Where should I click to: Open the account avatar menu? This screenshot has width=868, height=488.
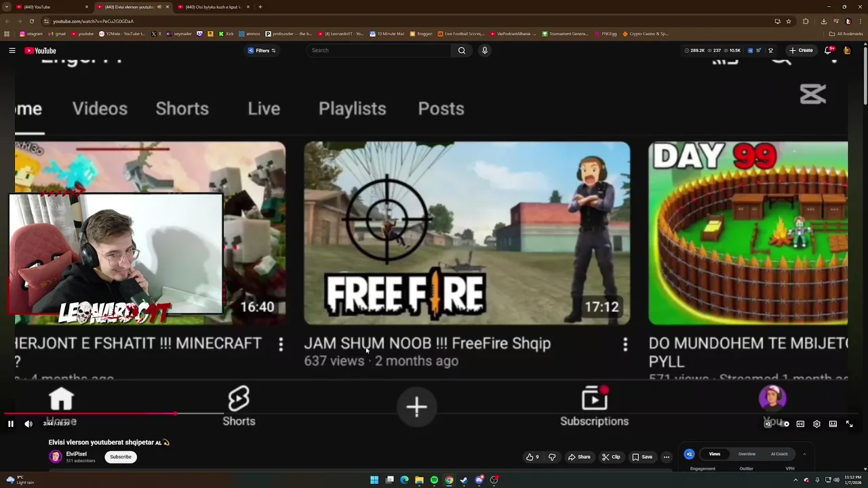(x=847, y=50)
